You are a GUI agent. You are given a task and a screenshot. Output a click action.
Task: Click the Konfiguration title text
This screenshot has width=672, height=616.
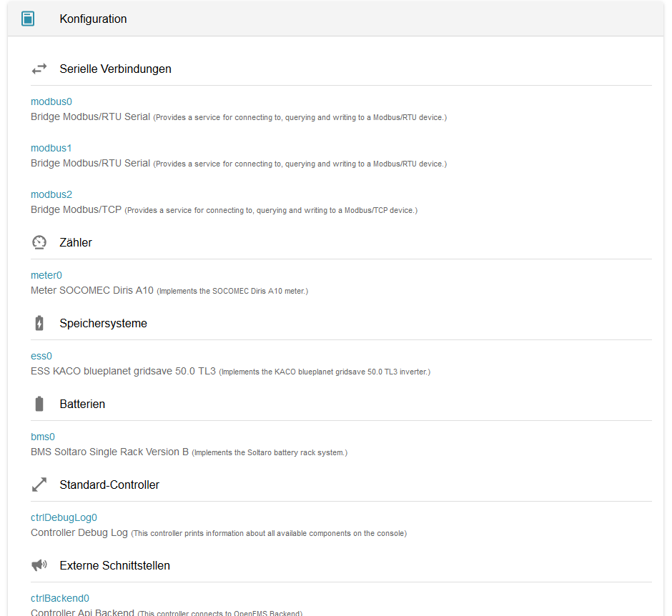pyautogui.click(x=94, y=19)
